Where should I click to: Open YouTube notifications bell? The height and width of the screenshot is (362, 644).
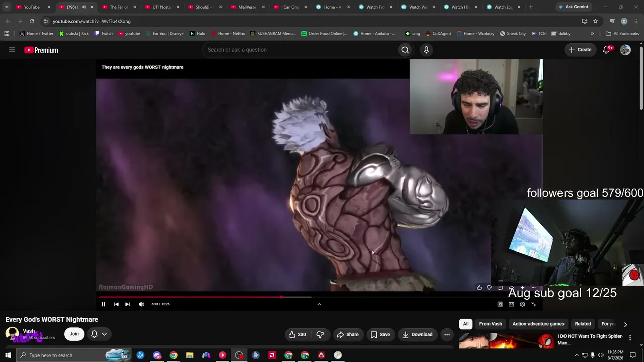(x=607, y=50)
